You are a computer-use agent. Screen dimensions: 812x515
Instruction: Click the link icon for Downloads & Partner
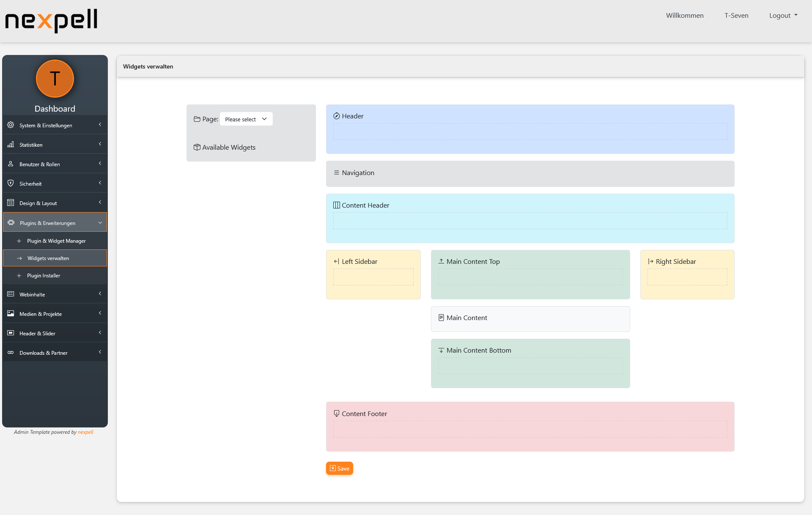(x=11, y=352)
